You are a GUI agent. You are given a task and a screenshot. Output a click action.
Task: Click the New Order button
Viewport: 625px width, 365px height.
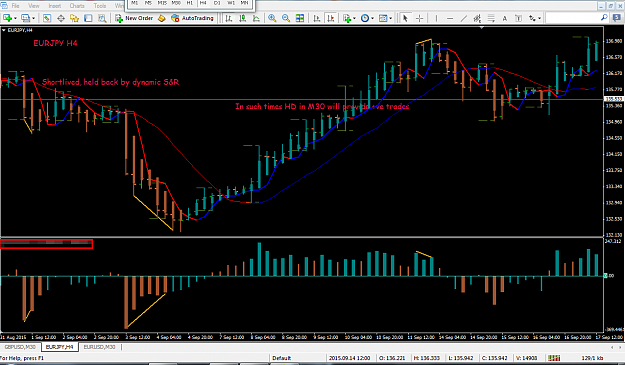click(134, 18)
